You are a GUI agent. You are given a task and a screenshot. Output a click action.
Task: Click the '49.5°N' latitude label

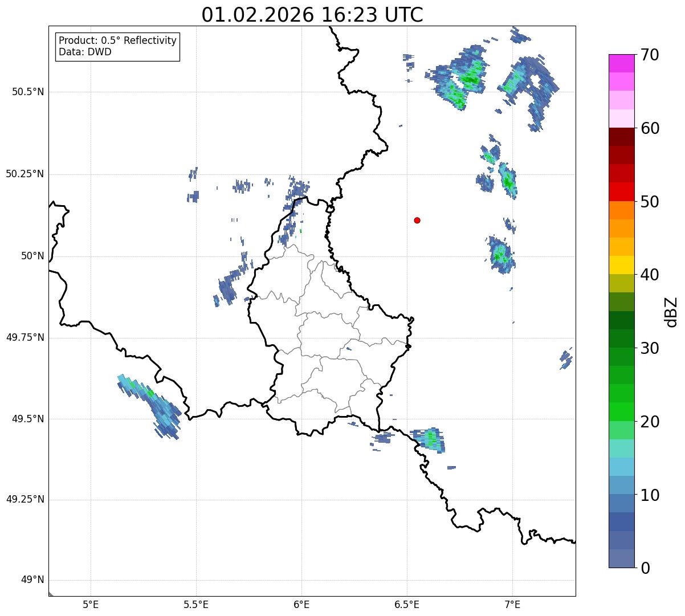pyautogui.click(x=27, y=419)
